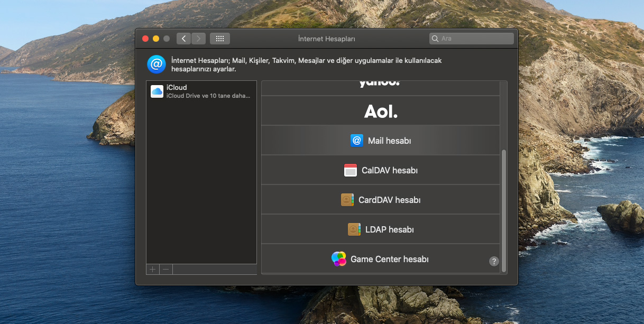The height and width of the screenshot is (324, 644).
Task: Click the 'iCloud Drive ve 10 tane daha...' subtitle
Action: pyautogui.click(x=208, y=96)
